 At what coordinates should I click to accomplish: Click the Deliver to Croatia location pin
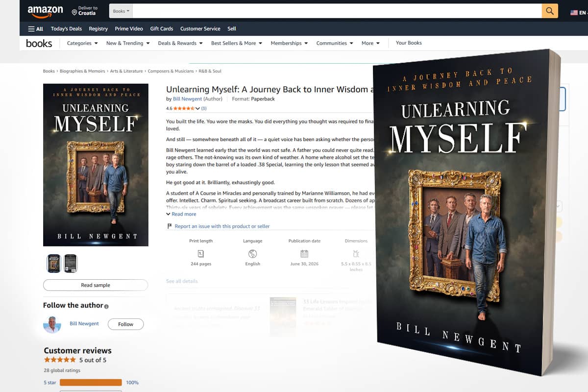pos(74,12)
